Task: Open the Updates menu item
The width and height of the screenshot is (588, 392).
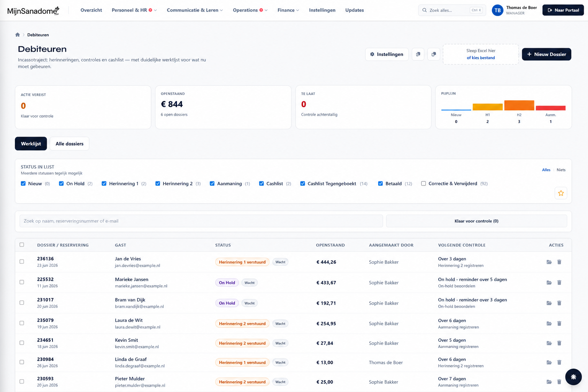Action: 354,10
